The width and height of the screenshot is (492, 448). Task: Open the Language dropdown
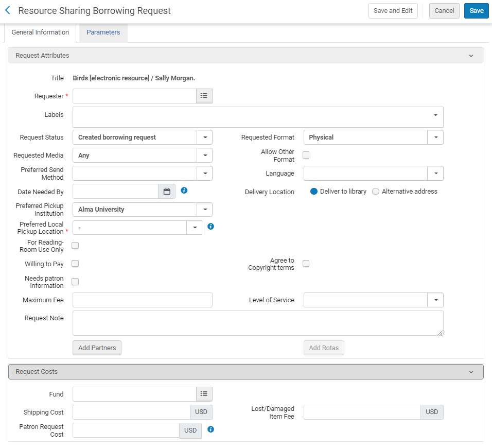coord(436,174)
